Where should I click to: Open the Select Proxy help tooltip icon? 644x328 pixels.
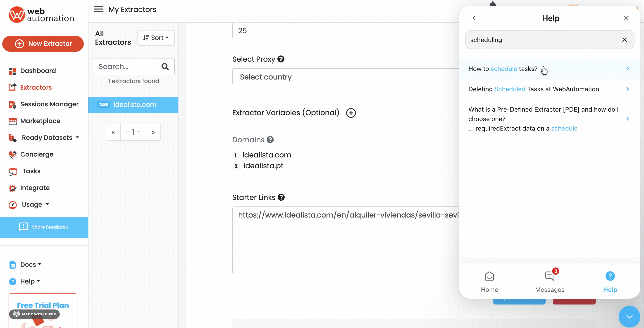(281, 59)
